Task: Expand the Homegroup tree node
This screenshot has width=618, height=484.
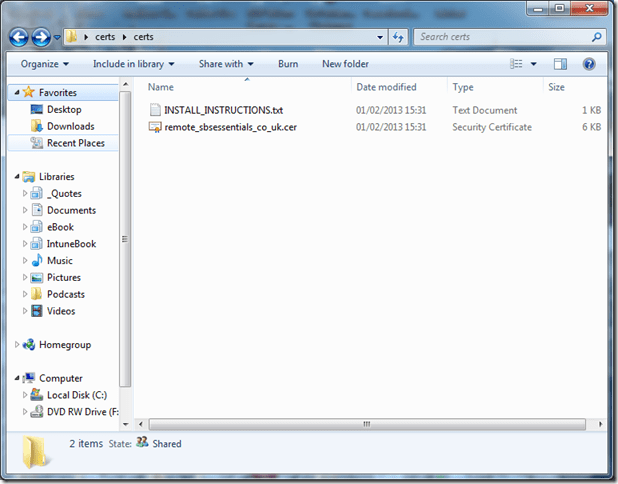Action: pyautogui.click(x=18, y=345)
